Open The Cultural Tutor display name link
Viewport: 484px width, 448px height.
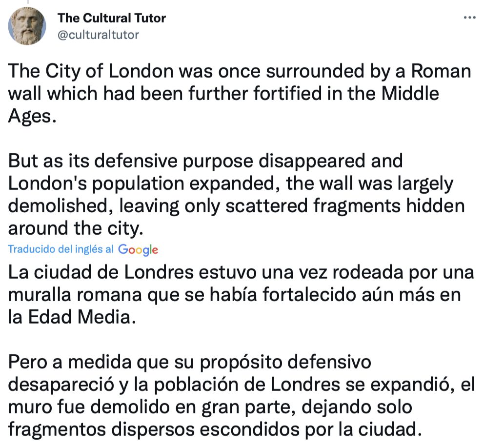(x=112, y=18)
